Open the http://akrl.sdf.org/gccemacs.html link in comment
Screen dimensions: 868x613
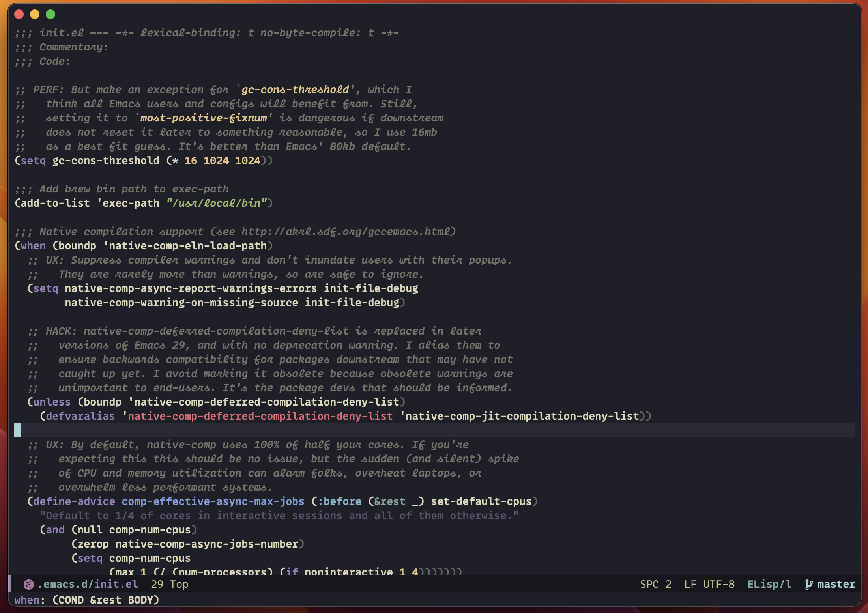tap(346, 232)
